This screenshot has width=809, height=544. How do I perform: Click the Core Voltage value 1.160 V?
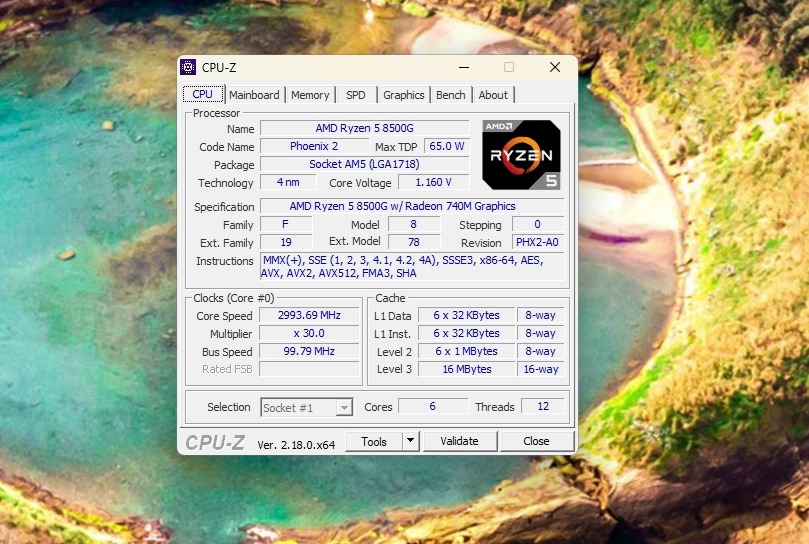(x=433, y=182)
